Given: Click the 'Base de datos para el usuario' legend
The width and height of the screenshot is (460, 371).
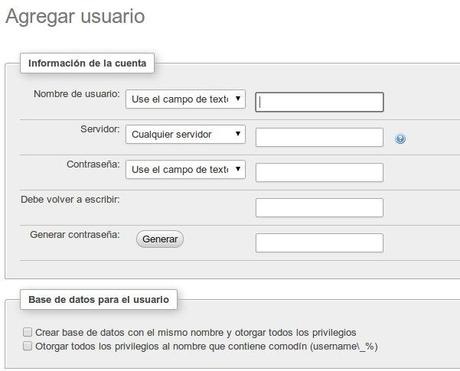Looking at the screenshot, I should [99, 299].
